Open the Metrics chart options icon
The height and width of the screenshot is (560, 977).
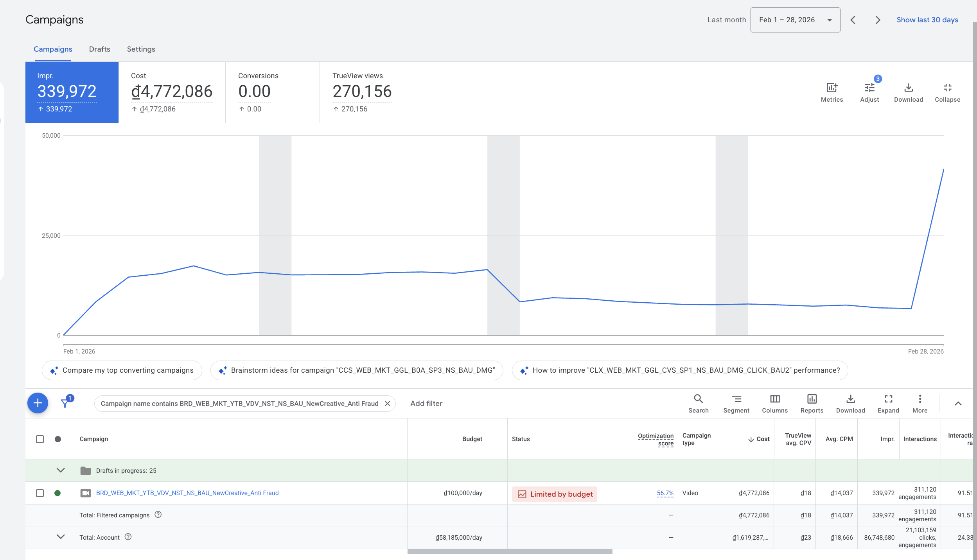coord(832,88)
